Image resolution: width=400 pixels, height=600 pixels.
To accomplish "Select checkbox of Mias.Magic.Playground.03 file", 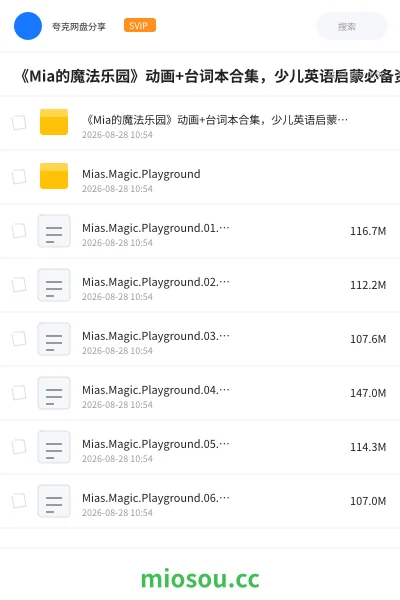I will [x=19, y=339].
